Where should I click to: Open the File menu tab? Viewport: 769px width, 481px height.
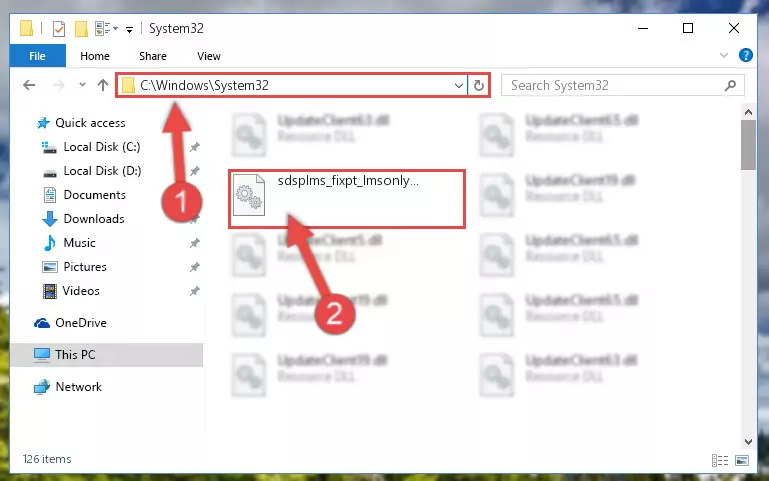(37, 56)
